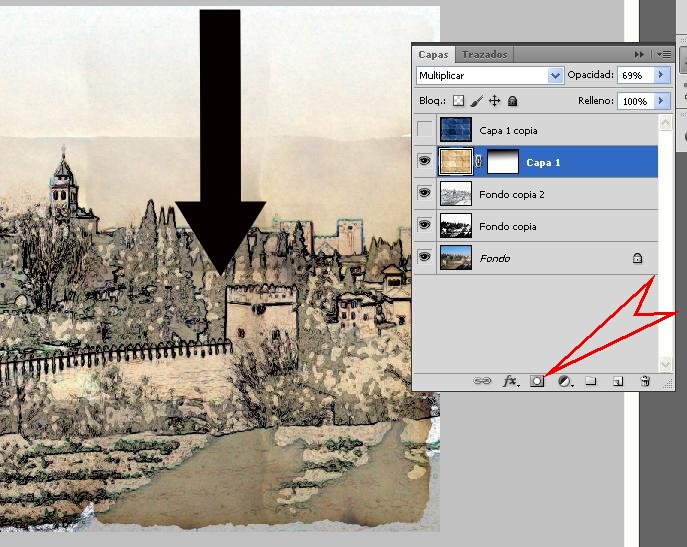Enable lock transparent pixels checkbox
Screen dimensions: 687x547
point(459,101)
